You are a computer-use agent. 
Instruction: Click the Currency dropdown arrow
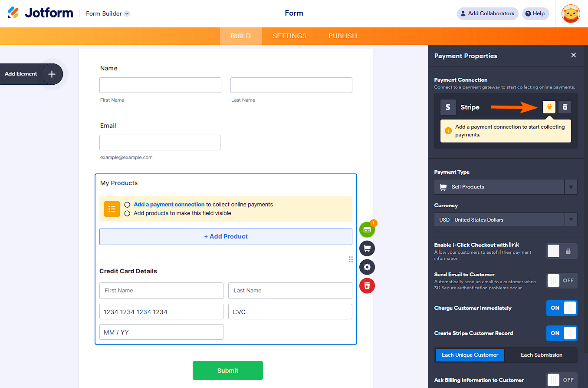[571, 220]
